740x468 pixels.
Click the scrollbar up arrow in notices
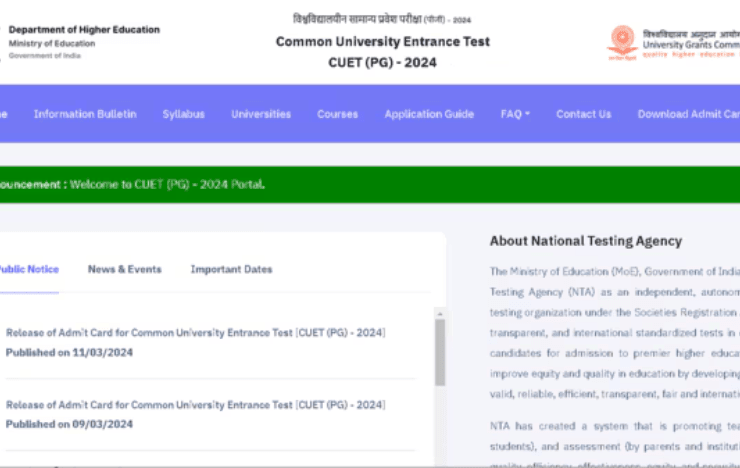[x=440, y=314]
